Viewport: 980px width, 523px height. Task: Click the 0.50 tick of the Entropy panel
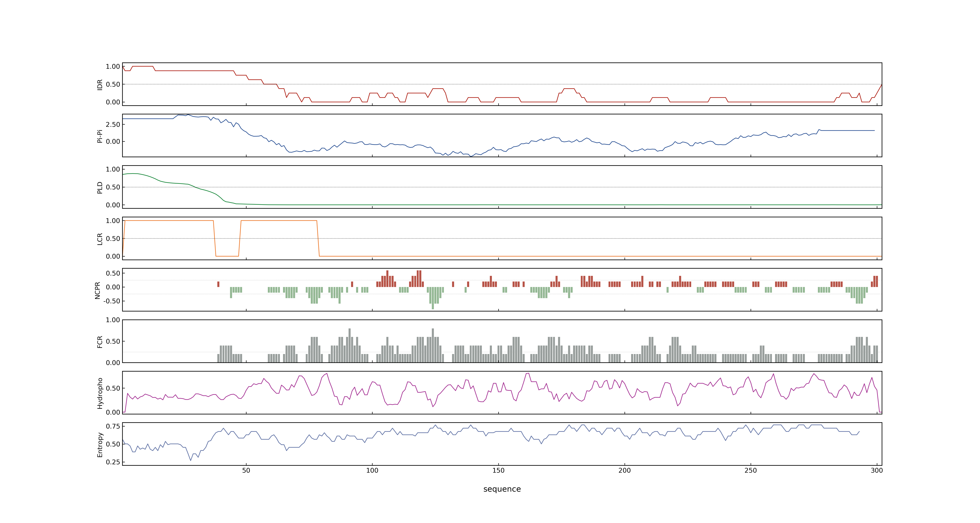(113, 444)
